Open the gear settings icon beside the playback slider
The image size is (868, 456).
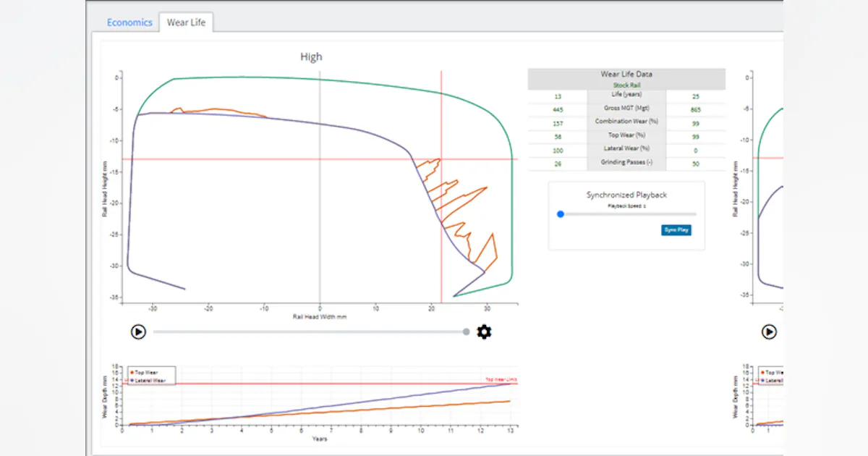(483, 332)
